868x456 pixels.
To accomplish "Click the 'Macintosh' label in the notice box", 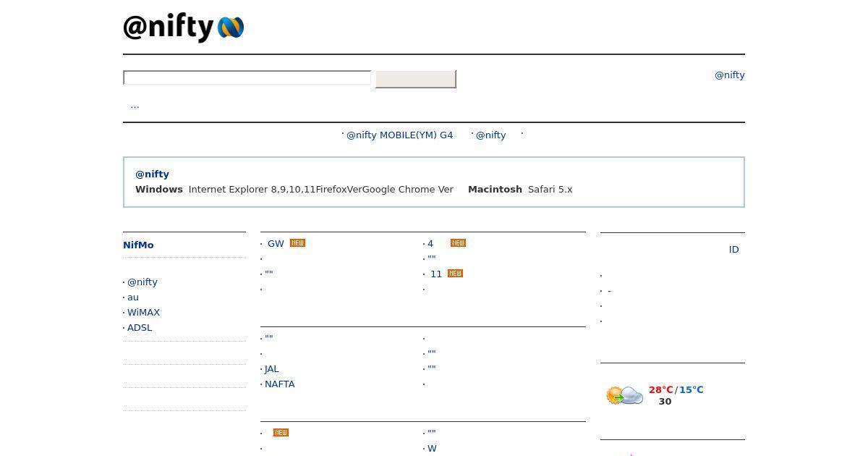I will pos(495,189).
